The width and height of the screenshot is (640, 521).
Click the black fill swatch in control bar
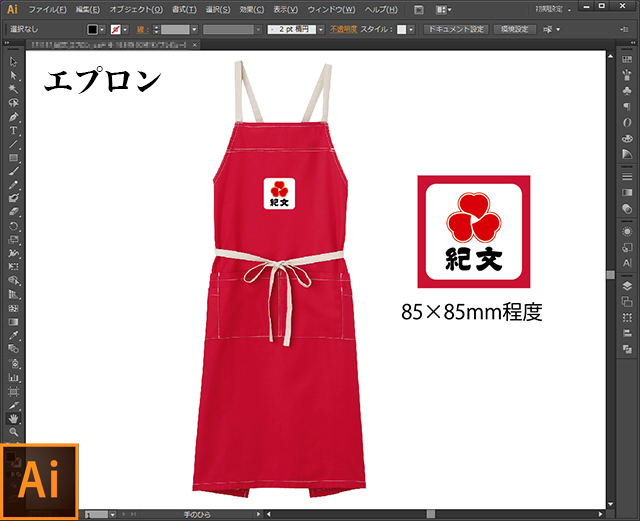coord(92,30)
